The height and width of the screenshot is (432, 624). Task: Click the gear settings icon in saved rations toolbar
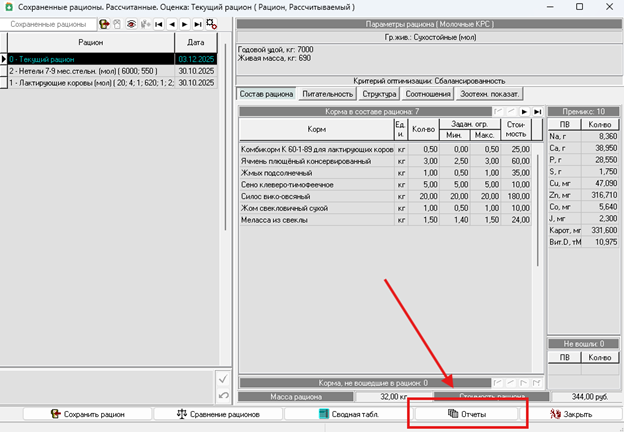point(212,24)
